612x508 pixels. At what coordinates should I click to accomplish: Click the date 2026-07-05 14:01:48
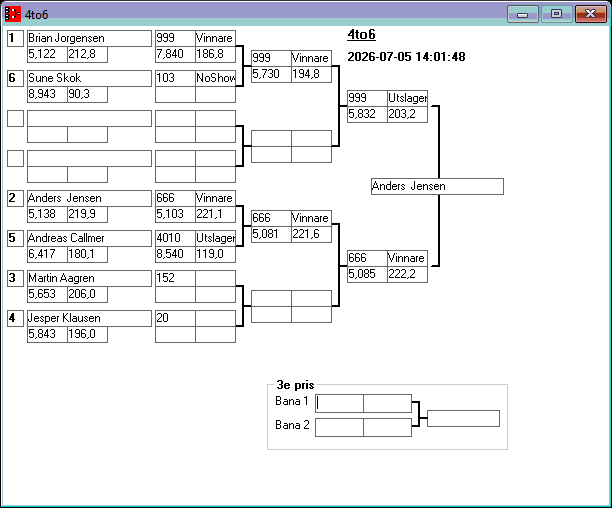406,57
